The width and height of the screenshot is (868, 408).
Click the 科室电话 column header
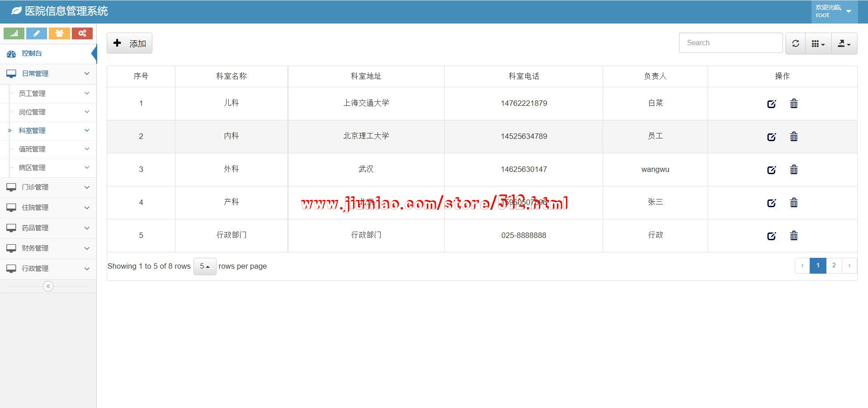point(524,76)
